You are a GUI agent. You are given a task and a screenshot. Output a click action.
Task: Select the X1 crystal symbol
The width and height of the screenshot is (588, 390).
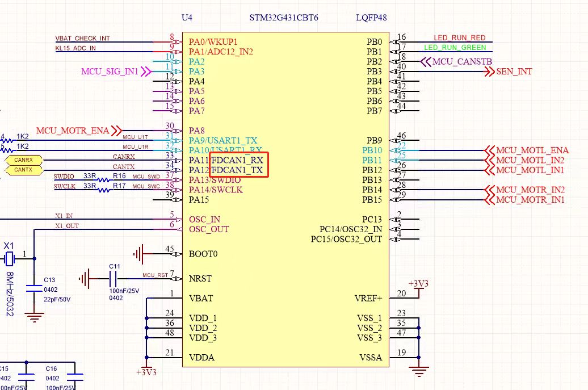9,259
